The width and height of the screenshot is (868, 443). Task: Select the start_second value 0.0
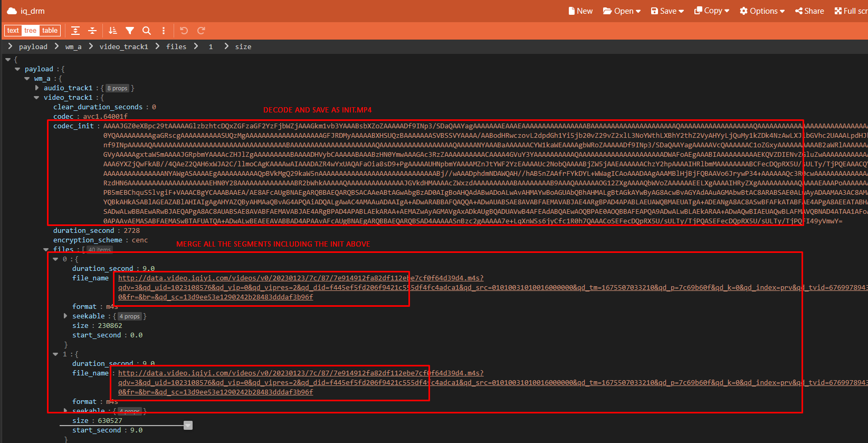[x=136, y=335]
